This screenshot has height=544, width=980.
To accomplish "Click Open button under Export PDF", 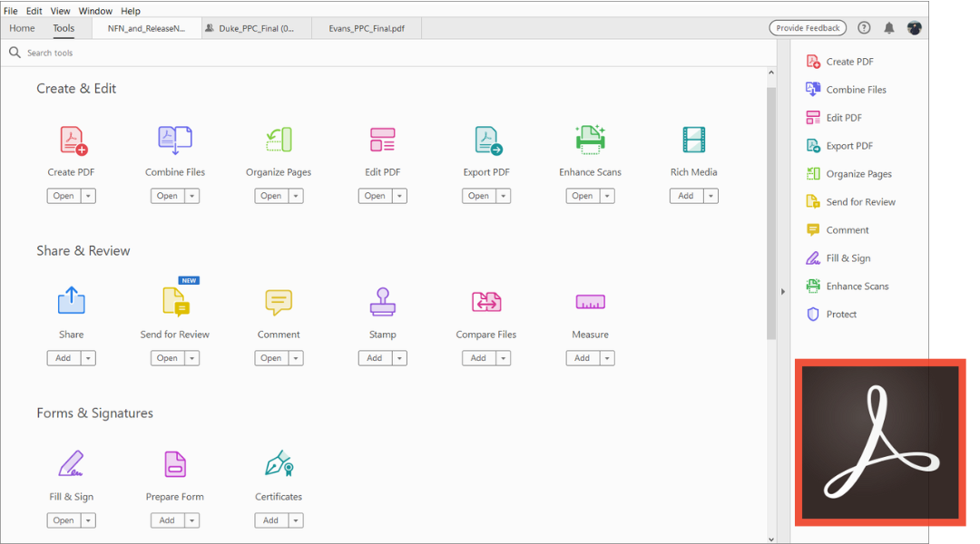I will tap(479, 196).
